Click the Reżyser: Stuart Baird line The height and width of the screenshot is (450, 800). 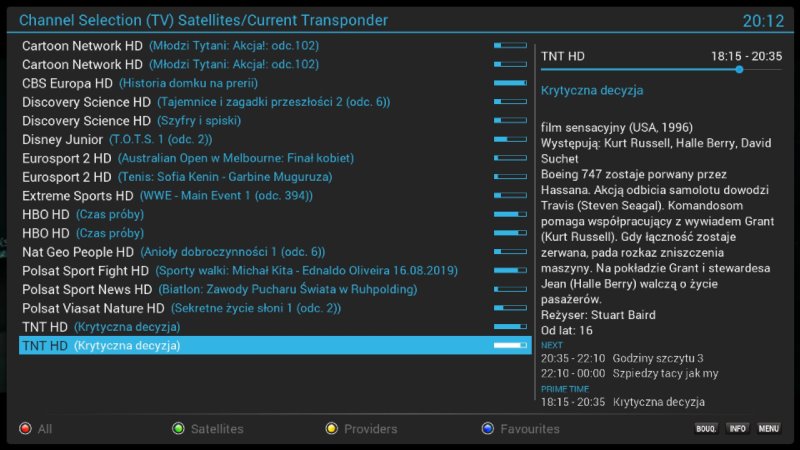(598, 315)
